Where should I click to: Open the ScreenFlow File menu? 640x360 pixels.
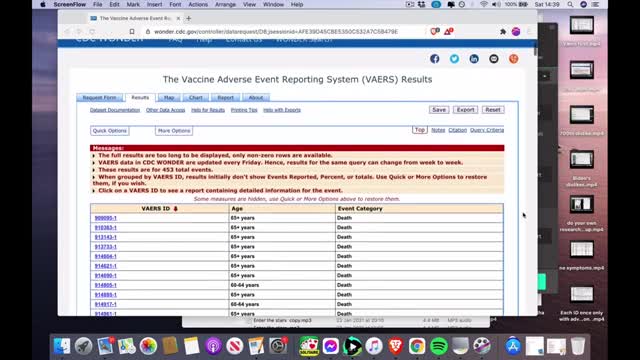click(98, 4)
